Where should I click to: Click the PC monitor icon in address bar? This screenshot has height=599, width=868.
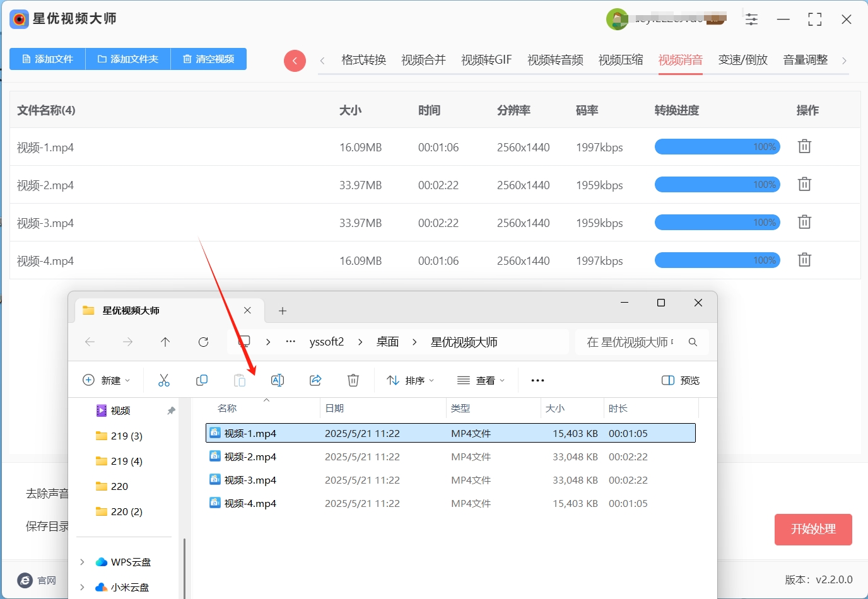(x=244, y=342)
